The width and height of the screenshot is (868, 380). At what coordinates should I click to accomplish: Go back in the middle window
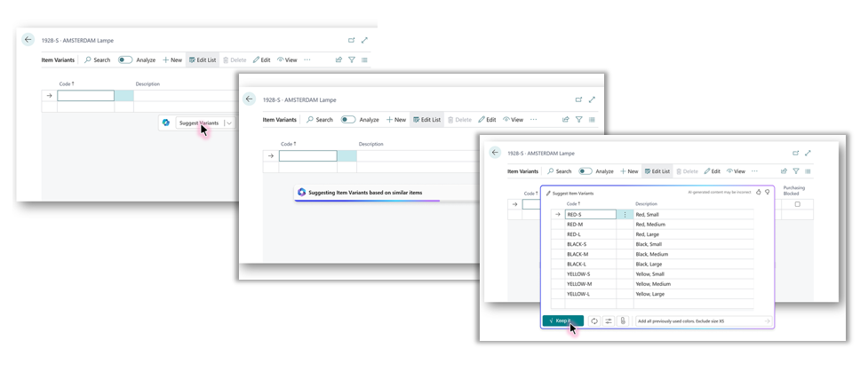click(x=249, y=99)
